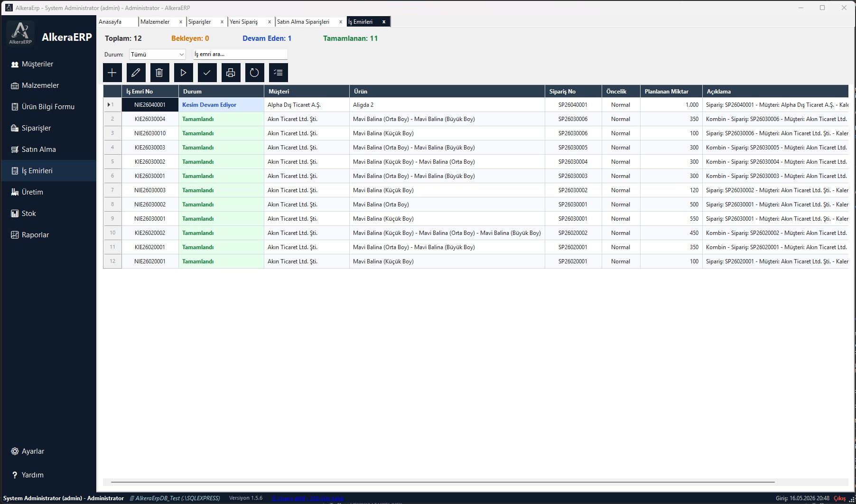Viewport: 856px width, 504px height.
Task: Close the Satın Alma Siparişleri tab
Action: (341, 22)
